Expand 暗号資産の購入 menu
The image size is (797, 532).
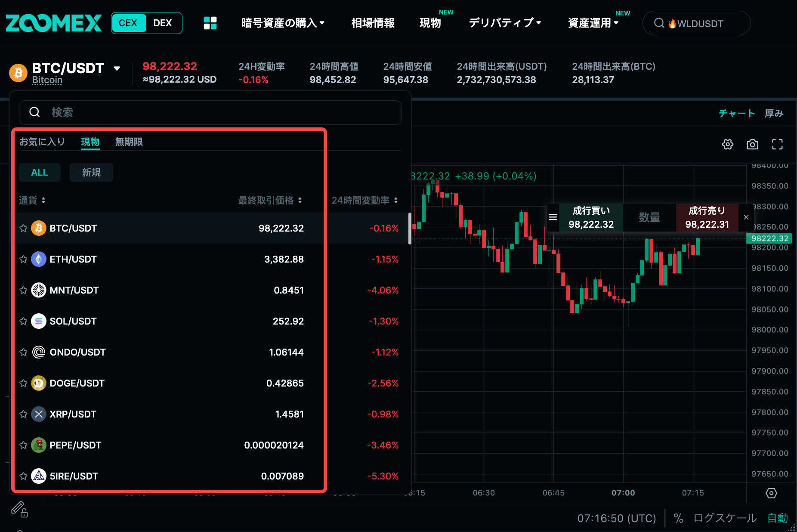pos(283,23)
